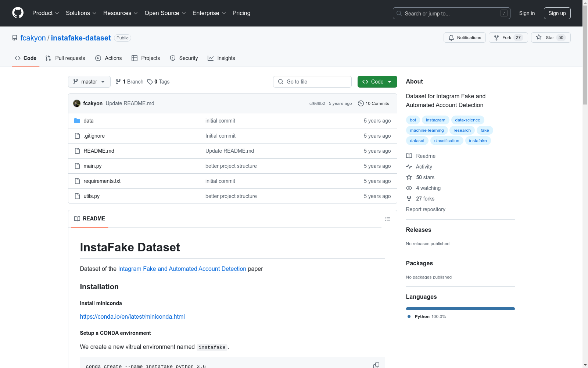Click the tag icon beside 0 Tags
The width and height of the screenshot is (588, 368).
coord(150,82)
